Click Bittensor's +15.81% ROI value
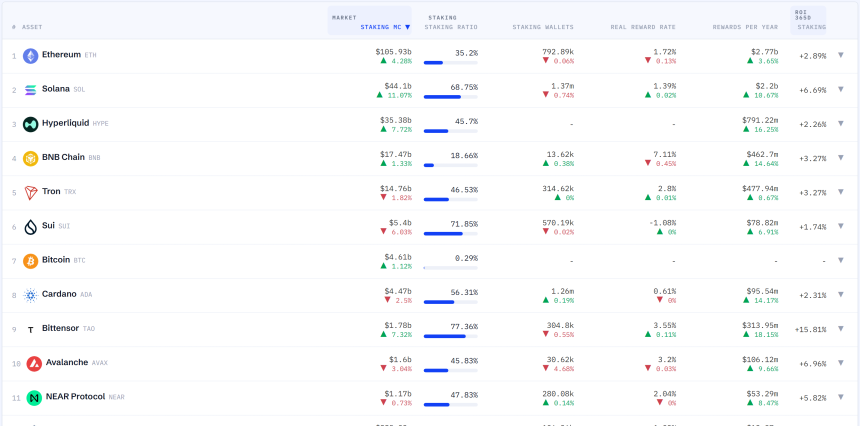 [810, 330]
